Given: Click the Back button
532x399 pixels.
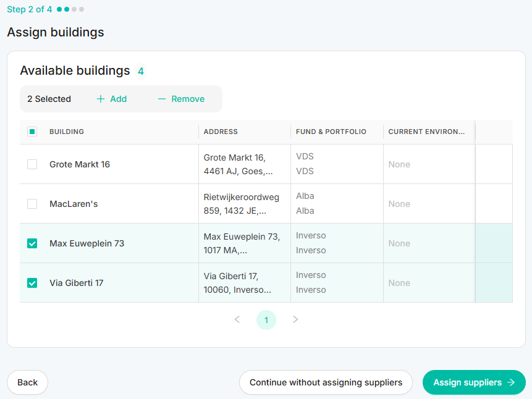Looking at the screenshot, I should pyautogui.click(x=27, y=382).
